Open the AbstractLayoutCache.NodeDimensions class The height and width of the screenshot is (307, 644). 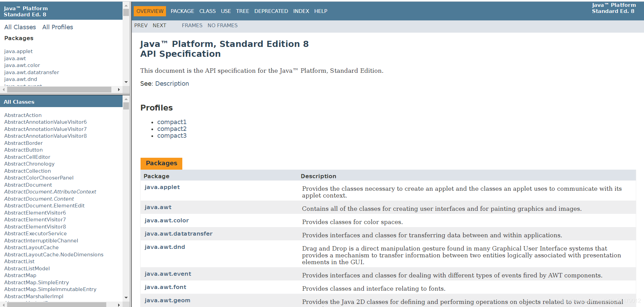pos(54,255)
